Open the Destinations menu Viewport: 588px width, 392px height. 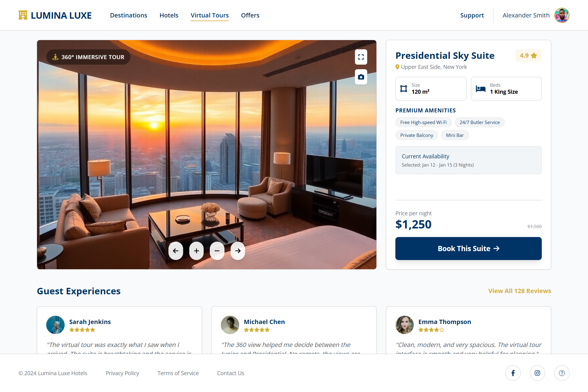[x=129, y=15]
